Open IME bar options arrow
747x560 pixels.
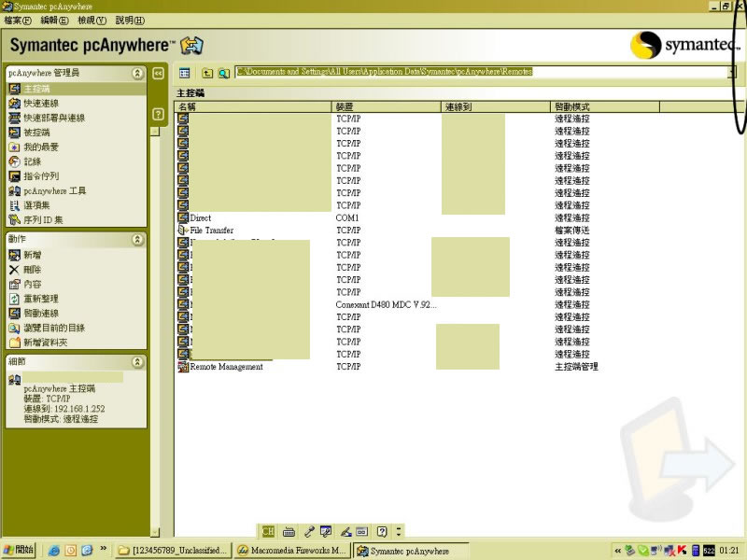tap(399, 531)
